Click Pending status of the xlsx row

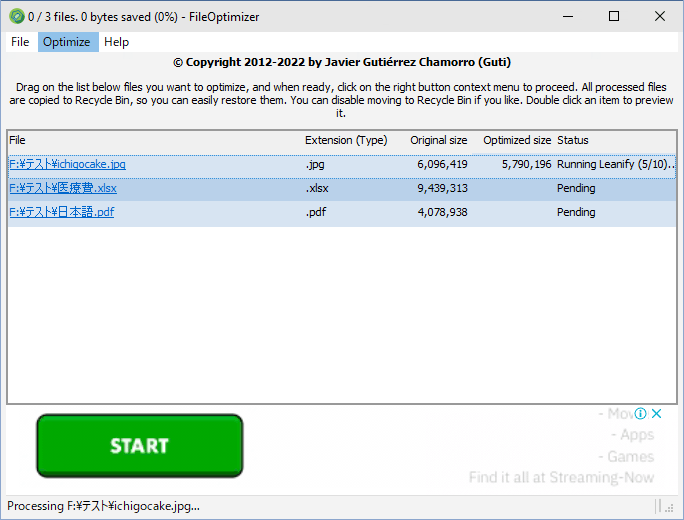click(576, 188)
